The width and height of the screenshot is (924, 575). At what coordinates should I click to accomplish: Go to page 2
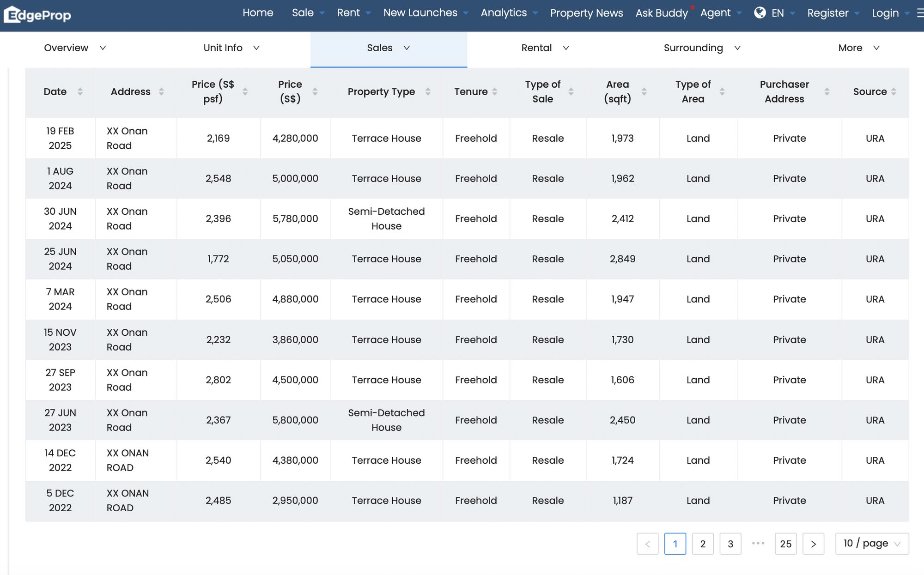(x=703, y=544)
